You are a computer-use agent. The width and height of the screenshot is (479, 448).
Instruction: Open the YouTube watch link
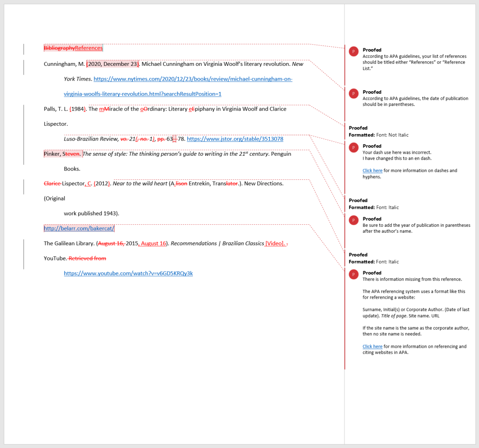click(128, 274)
